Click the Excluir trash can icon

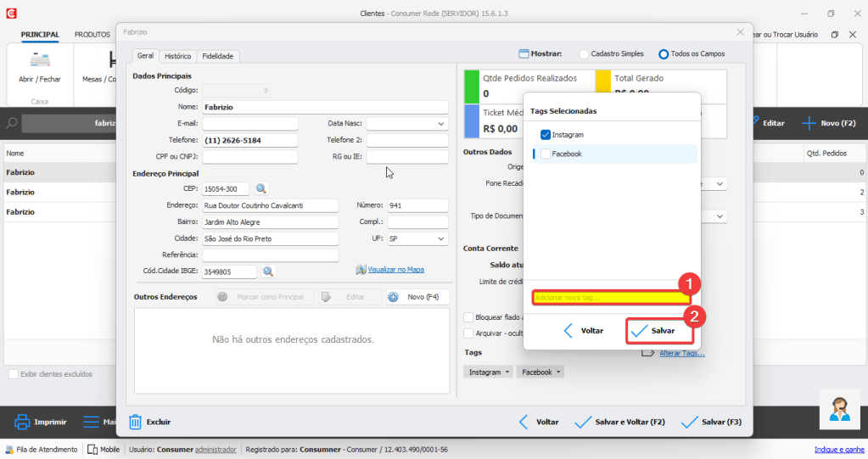coord(136,421)
